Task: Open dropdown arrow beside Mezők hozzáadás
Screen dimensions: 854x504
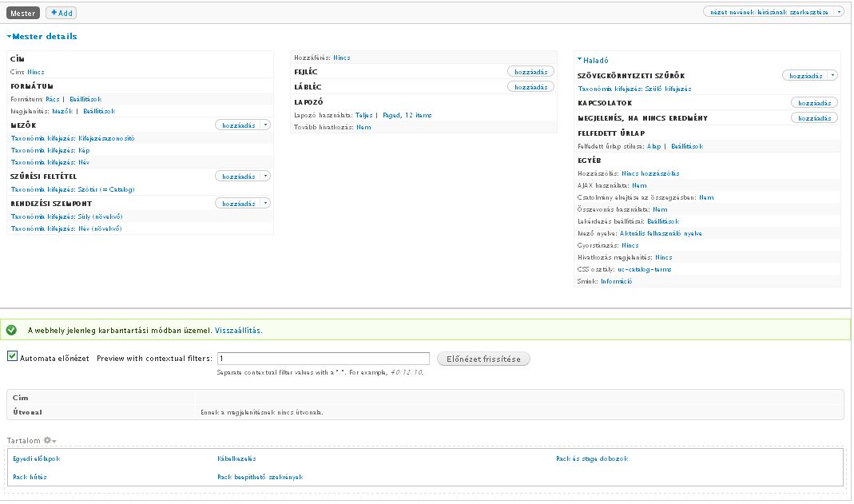Action: pyautogui.click(x=266, y=125)
